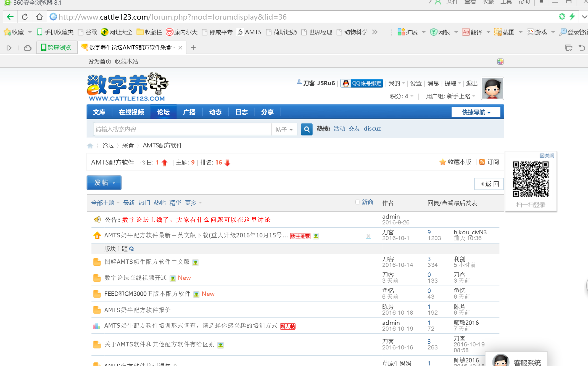Screen dimensions: 588x366
Task: Open the 在线视频 nav tab
Action: (x=131, y=112)
